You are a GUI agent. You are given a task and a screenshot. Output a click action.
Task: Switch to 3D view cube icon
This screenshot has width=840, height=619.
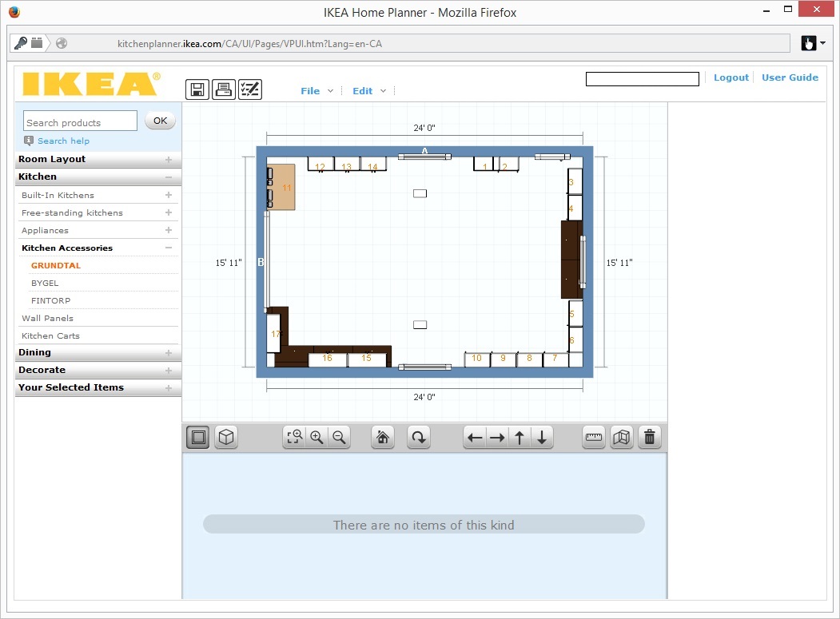(227, 438)
